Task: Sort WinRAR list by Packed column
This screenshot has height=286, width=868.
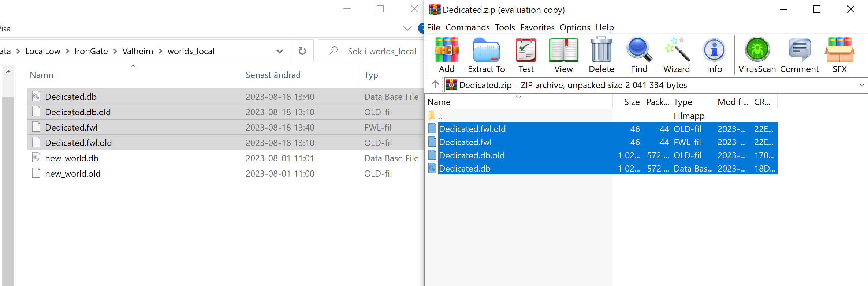Action: pos(657,102)
